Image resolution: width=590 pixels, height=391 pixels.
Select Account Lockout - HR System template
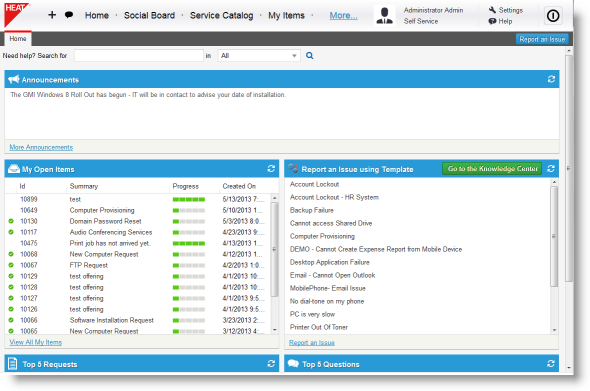334,197
